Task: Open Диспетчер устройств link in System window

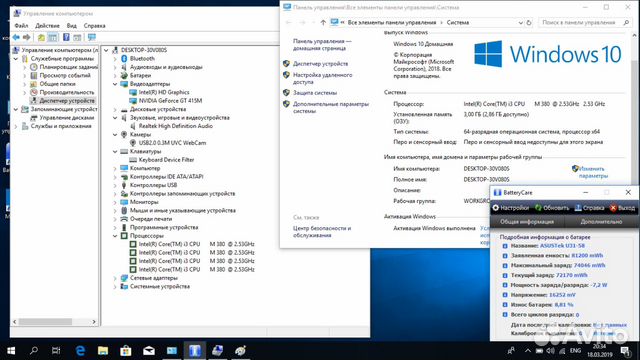Action: (320, 64)
